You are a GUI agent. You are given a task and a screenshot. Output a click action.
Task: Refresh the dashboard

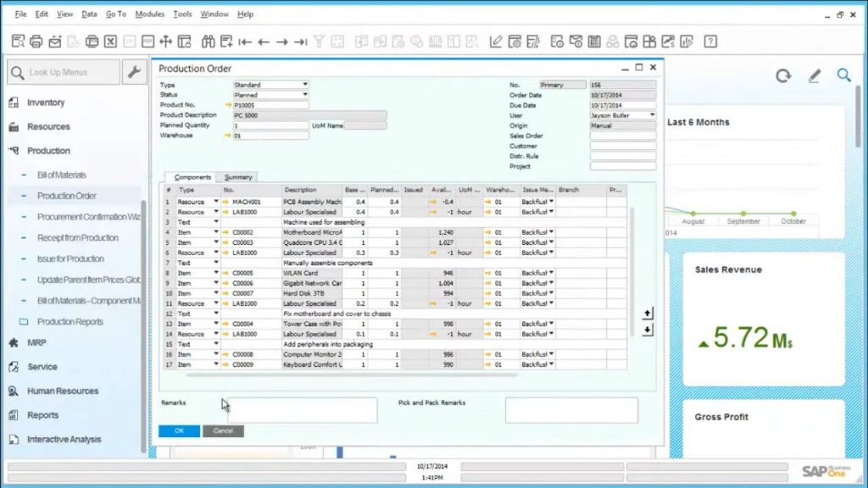coord(782,75)
